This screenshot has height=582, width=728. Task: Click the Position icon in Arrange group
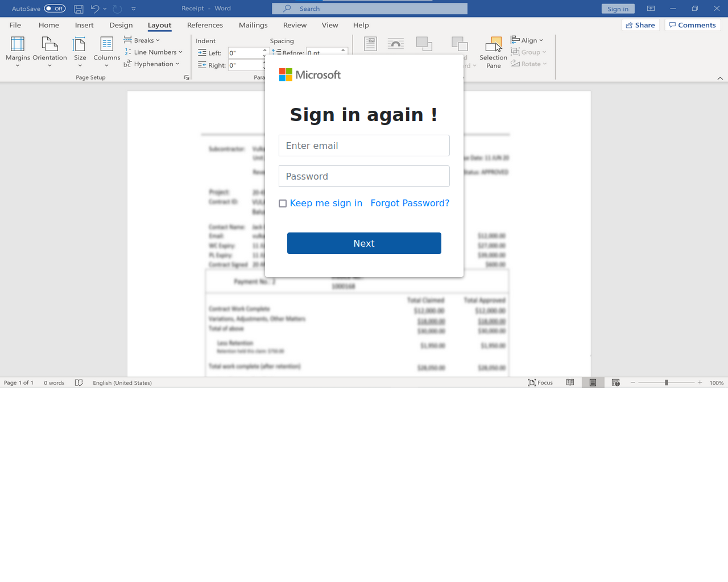click(370, 44)
